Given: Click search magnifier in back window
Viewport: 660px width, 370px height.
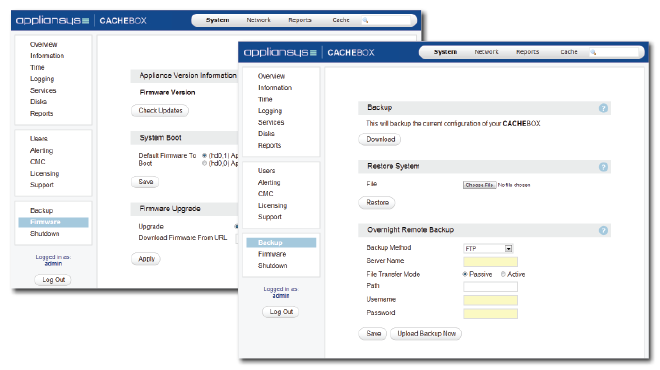Looking at the screenshot, I should 365,20.
